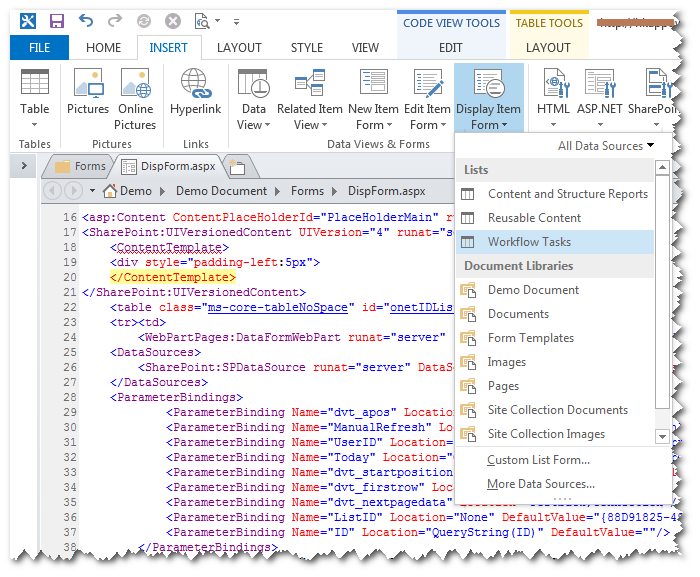
Task: Open the VIEW ribbon tab
Action: click(365, 47)
